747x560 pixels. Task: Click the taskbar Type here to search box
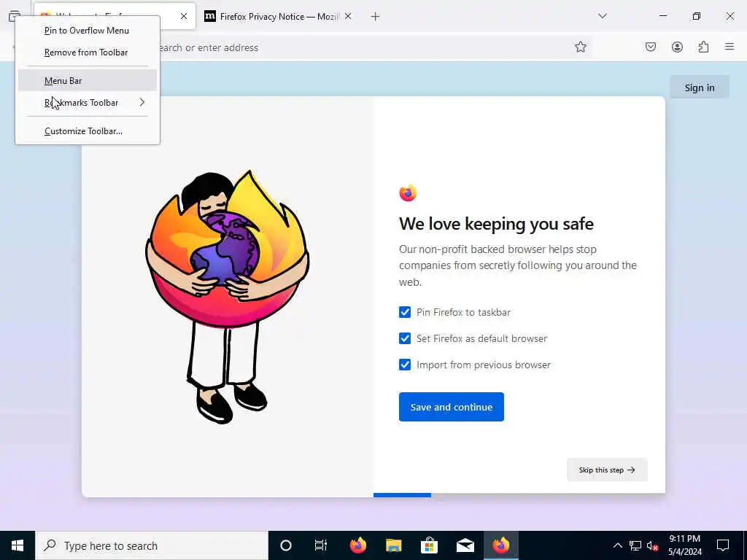[x=152, y=545]
